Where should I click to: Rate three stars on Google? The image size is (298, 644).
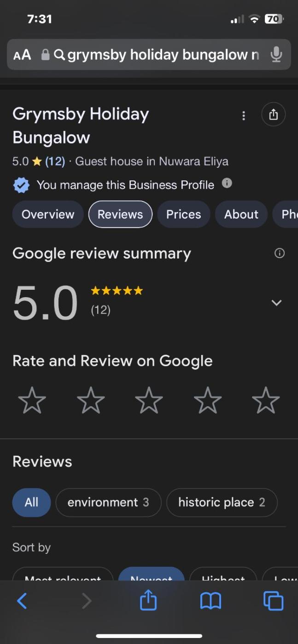[x=149, y=400]
